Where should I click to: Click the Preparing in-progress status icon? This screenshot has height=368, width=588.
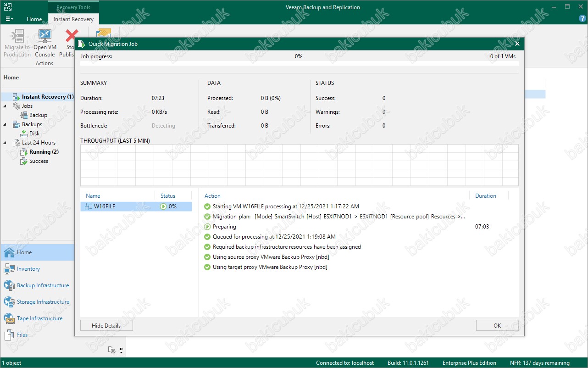point(207,227)
